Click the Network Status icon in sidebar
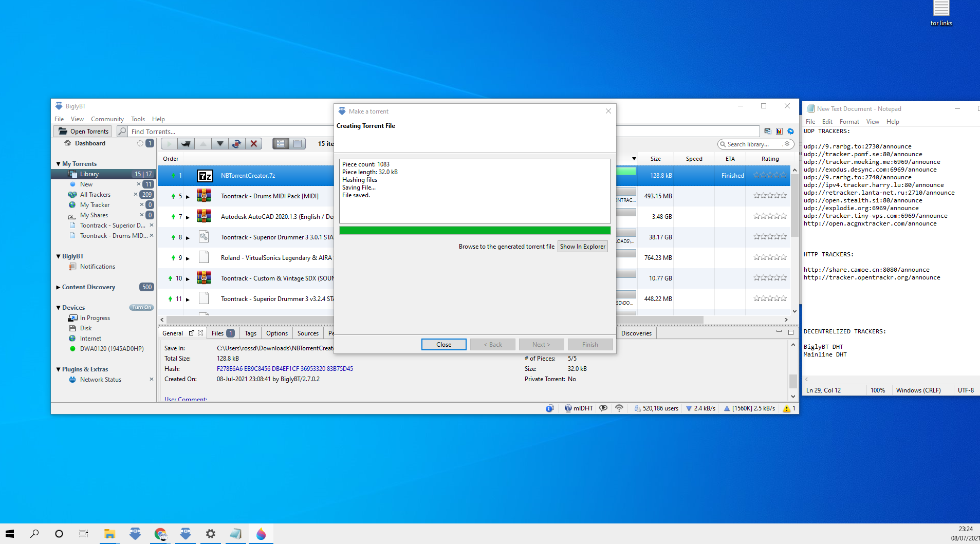The width and height of the screenshot is (980, 544). click(72, 380)
